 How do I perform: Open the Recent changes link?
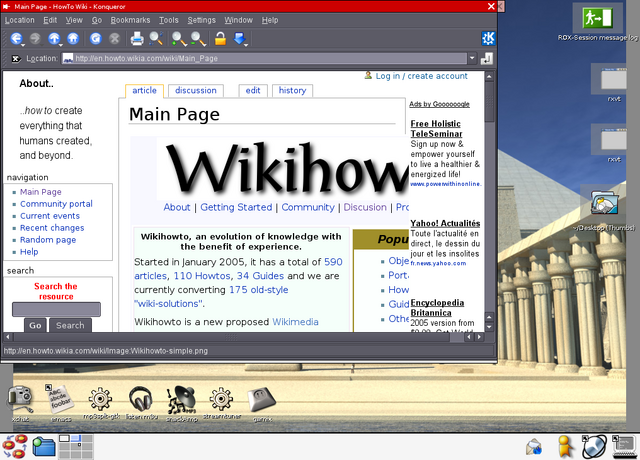(x=52, y=228)
